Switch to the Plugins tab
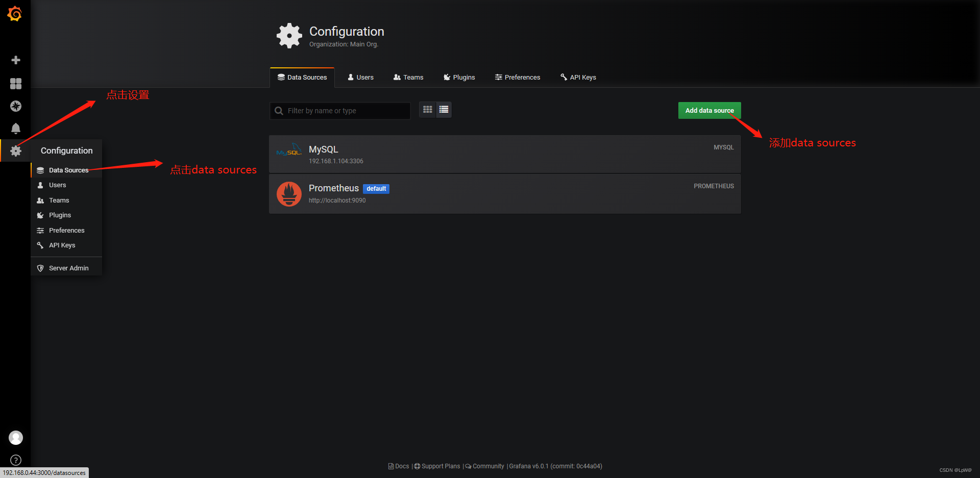Image resolution: width=980 pixels, height=478 pixels. [459, 78]
